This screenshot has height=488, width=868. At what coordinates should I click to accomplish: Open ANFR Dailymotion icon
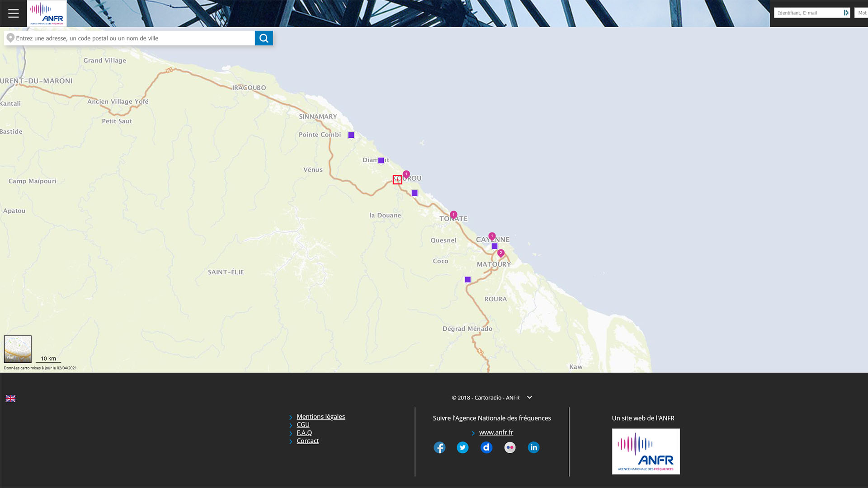(486, 447)
